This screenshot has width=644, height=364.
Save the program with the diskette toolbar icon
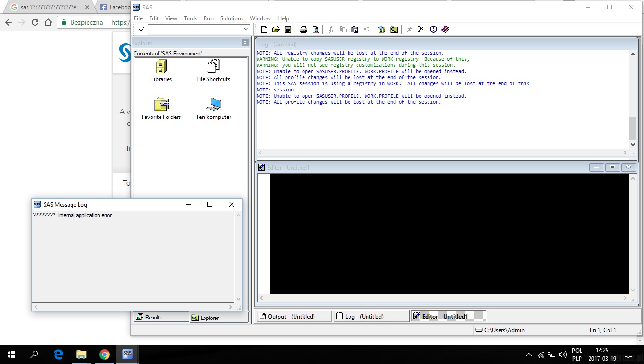click(288, 29)
